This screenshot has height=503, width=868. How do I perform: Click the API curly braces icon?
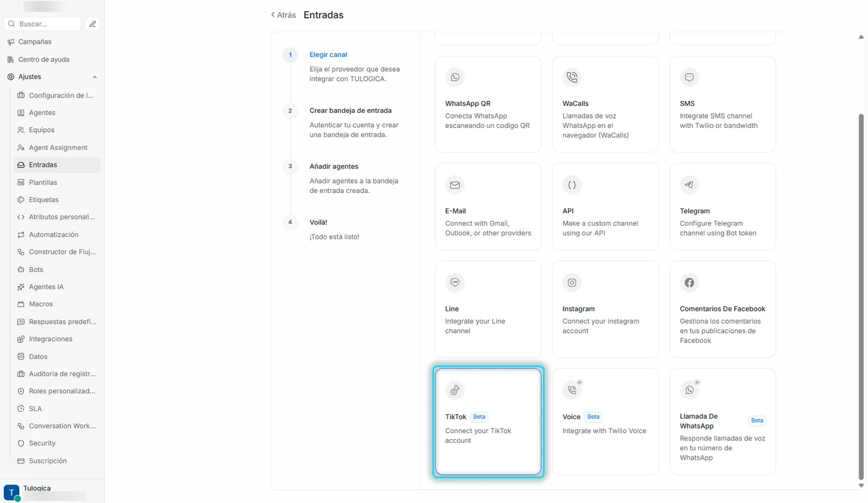(x=572, y=185)
